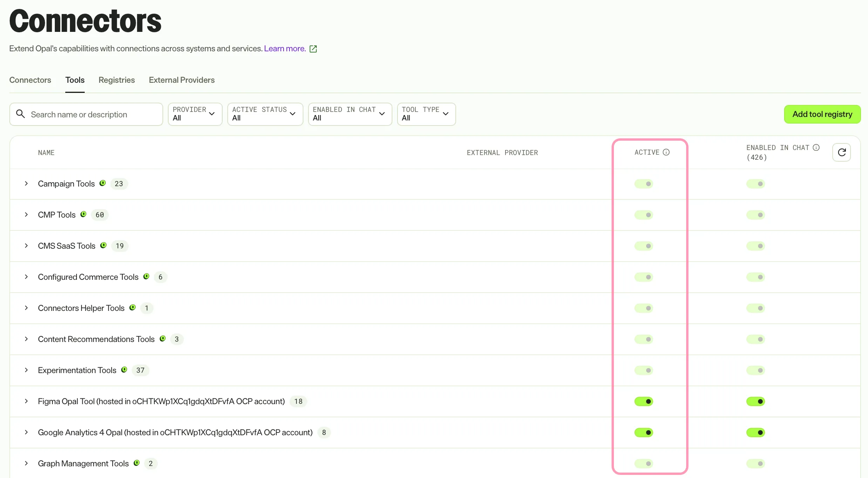
Task: Open the Enabled in Chat filter dropdown
Action: [350, 114]
